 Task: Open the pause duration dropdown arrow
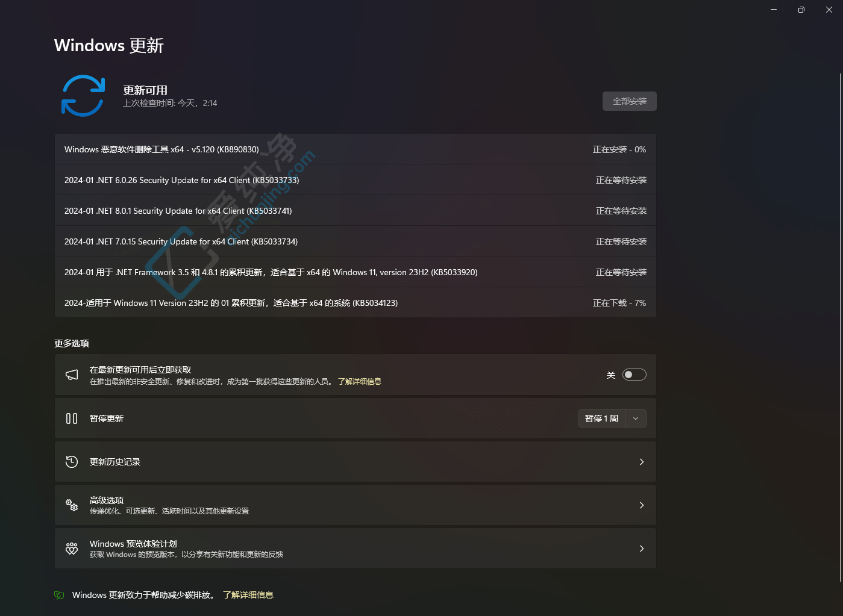coord(636,418)
